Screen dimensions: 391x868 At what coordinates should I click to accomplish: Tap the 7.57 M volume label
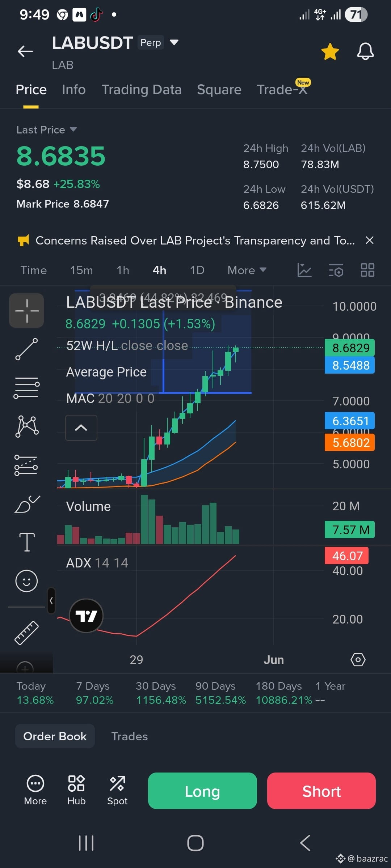click(350, 530)
